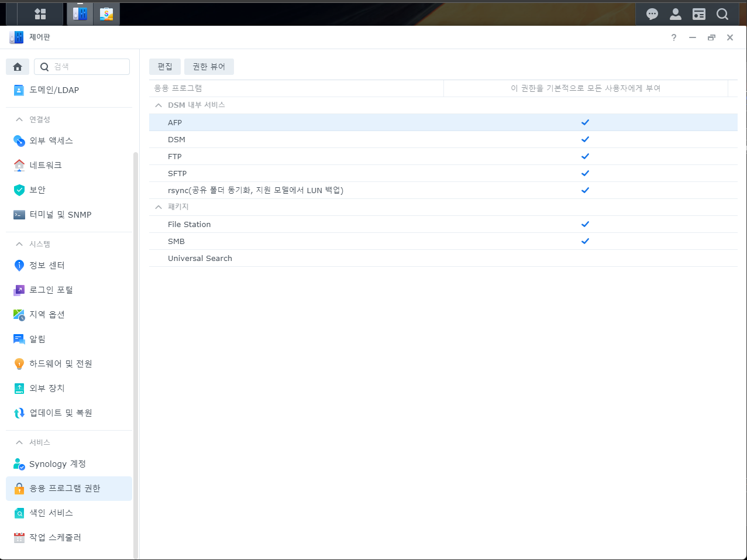The image size is (747, 560).
Task: Click the 권한 뷰어 button
Action: point(209,67)
